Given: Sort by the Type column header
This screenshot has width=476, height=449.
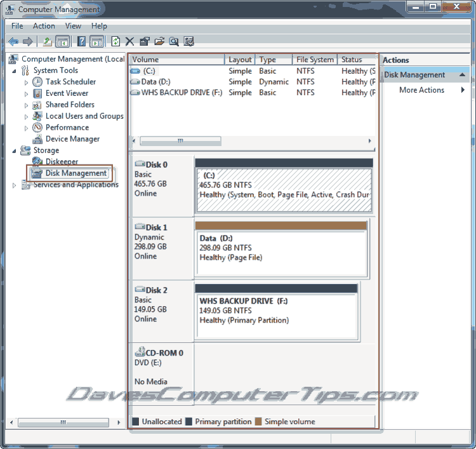Looking at the screenshot, I should 274,60.
